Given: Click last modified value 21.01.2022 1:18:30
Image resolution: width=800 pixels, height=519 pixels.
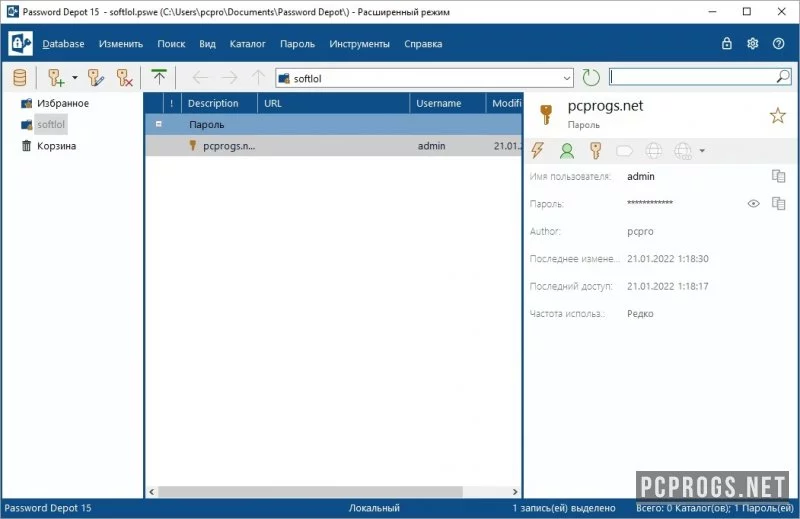Looking at the screenshot, I should click(667, 259).
